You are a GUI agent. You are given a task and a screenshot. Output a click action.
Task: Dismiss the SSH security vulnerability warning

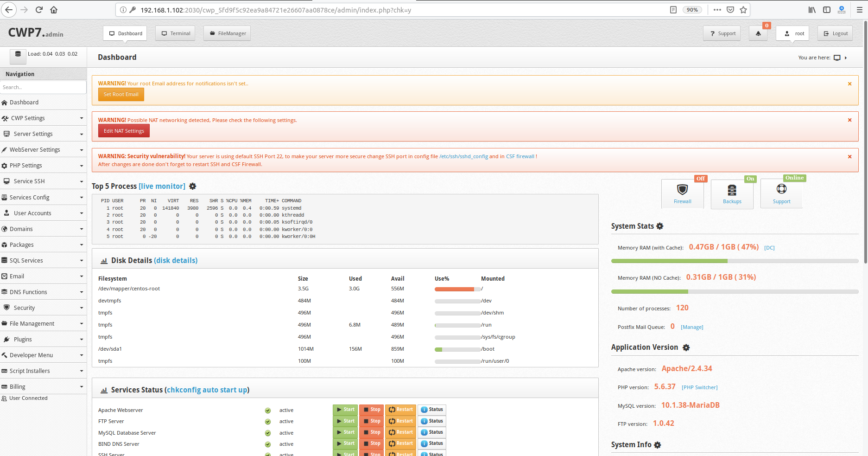click(x=849, y=157)
